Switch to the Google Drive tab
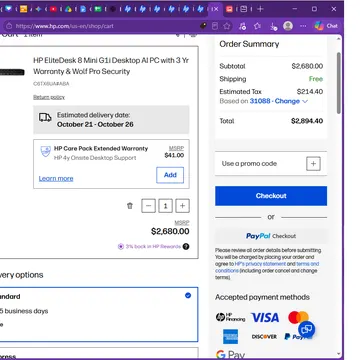This screenshot has width=360, height=360. coord(68,9)
